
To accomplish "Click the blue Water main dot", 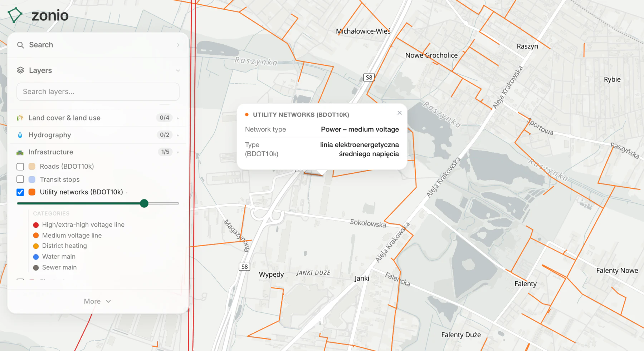I will pos(36,257).
